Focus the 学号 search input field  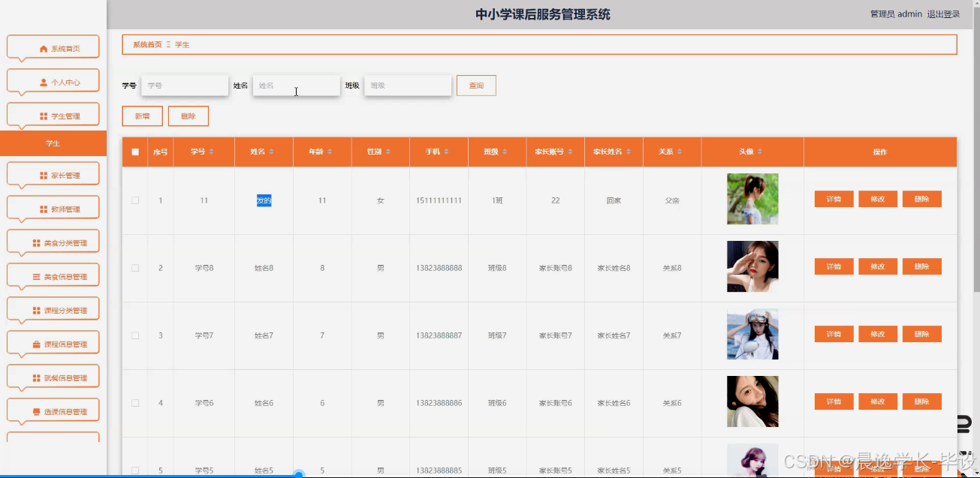(185, 86)
